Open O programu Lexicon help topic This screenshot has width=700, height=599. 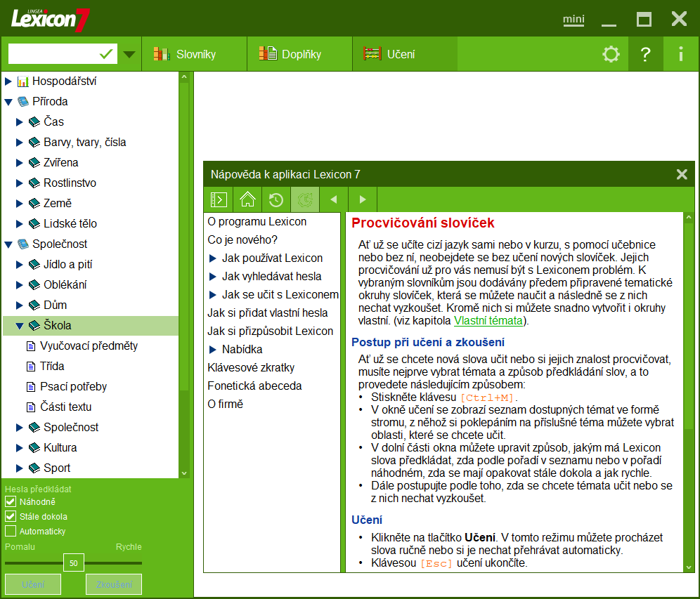tap(257, 222)
